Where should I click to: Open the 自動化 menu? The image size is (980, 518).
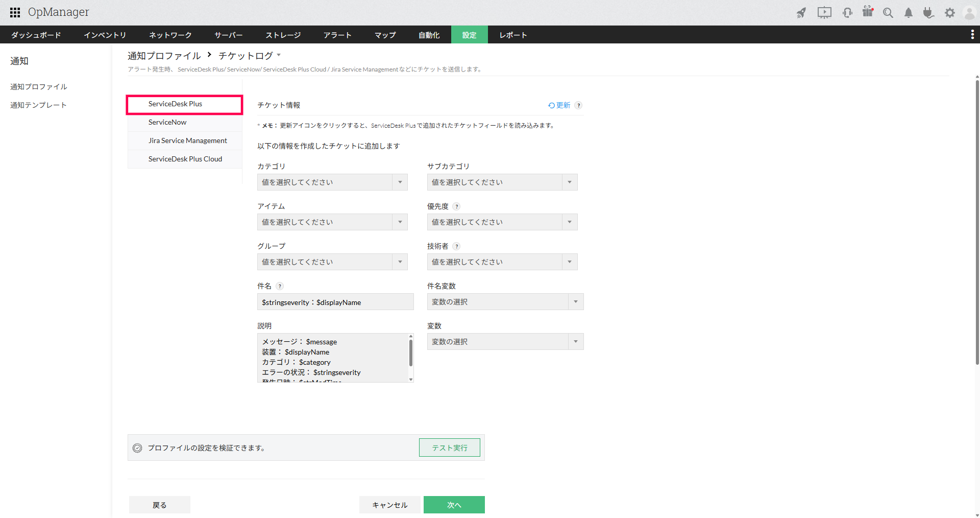pos(429,35)
